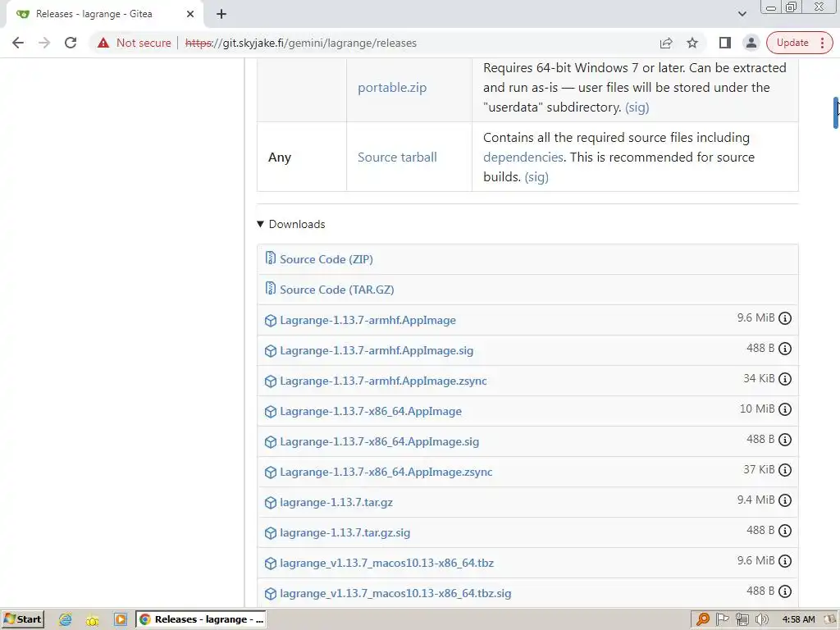The image size is (840, 630).
Task: Bookmark this page with the star
Action: (692, 43)
